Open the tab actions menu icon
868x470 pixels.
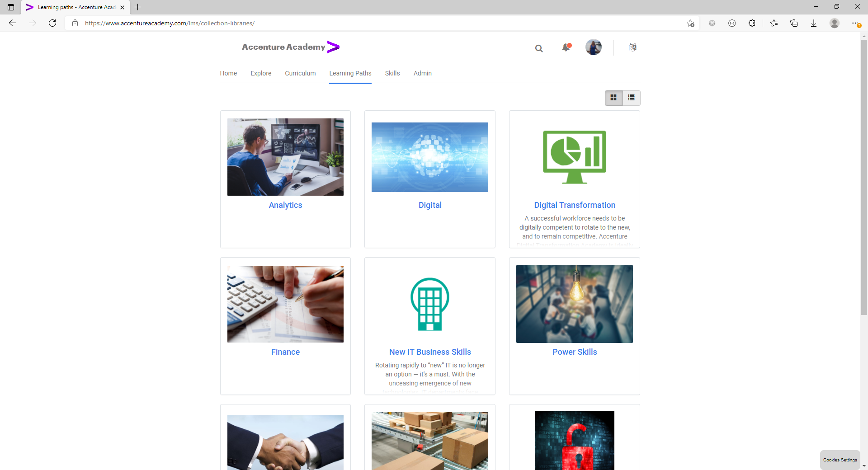pyautogui.click(x=11, y=7)
